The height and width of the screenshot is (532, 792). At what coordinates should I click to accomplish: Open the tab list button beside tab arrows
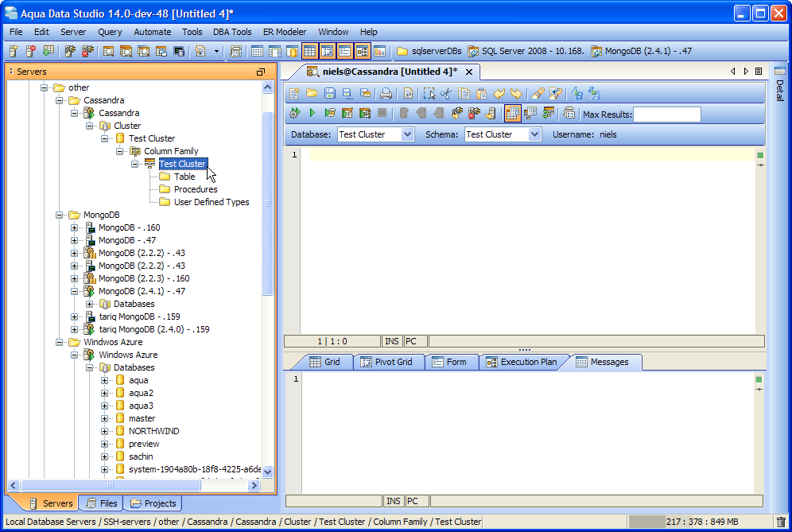(759, 72)
